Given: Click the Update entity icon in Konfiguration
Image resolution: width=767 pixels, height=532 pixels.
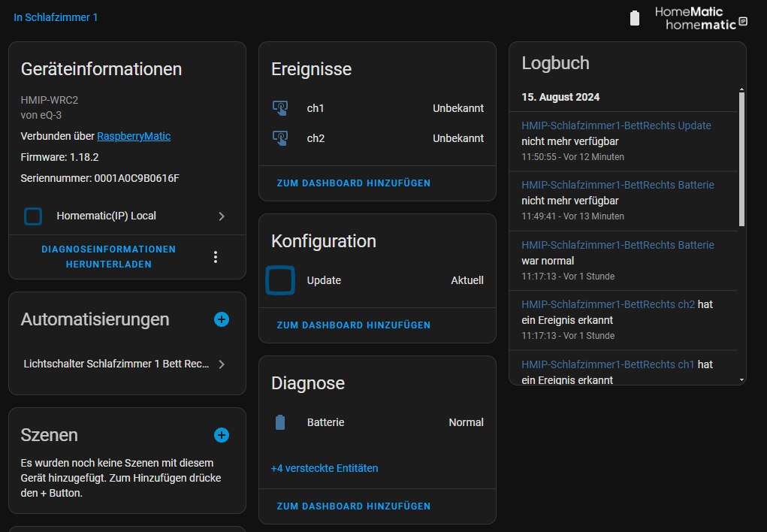Looking at the screenshot, I should 280,280.
